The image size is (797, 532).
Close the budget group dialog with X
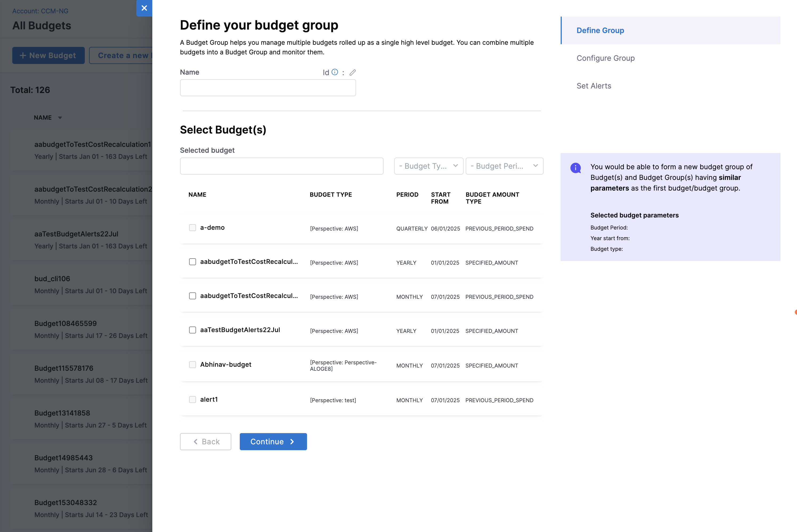[144, 8]
